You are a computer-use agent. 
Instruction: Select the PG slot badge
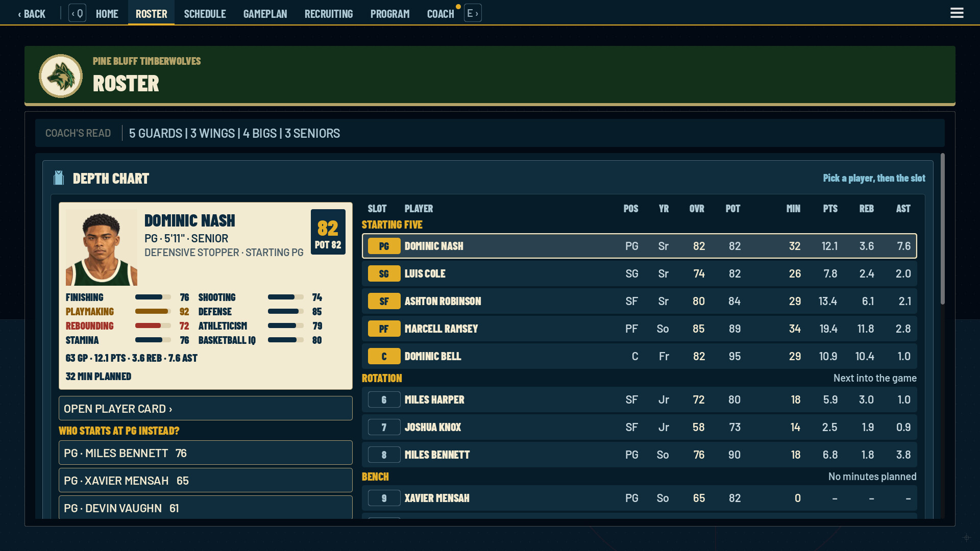(384, 246)
